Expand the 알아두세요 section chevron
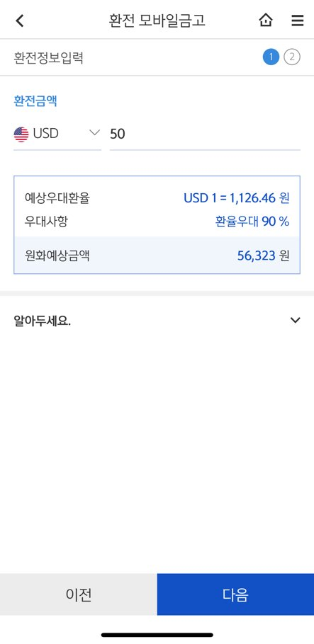The image size is (314, 644). coord(295,321)
